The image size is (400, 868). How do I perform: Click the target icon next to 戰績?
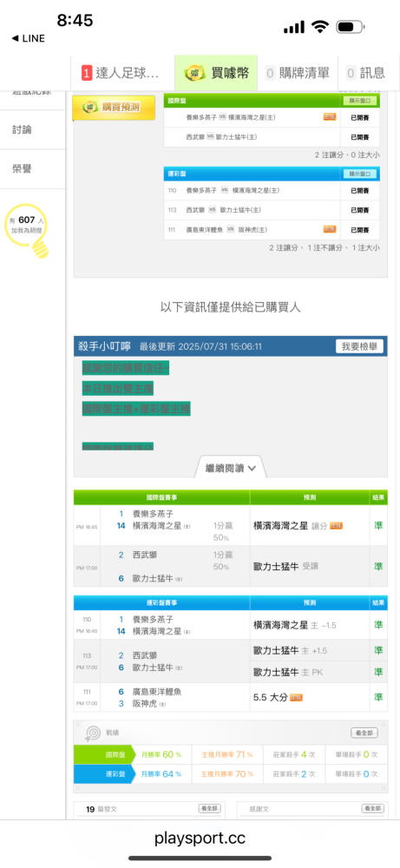[92, 733]
